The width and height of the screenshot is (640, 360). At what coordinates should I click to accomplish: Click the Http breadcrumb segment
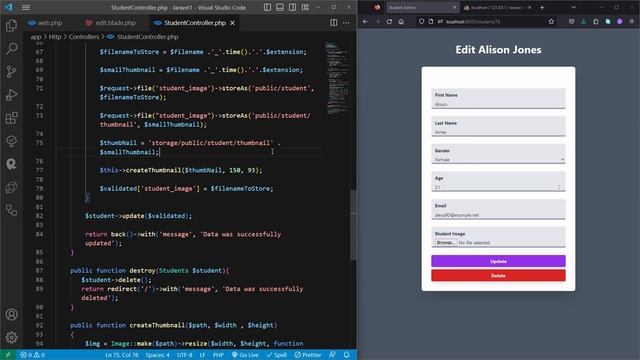(55, 37)
